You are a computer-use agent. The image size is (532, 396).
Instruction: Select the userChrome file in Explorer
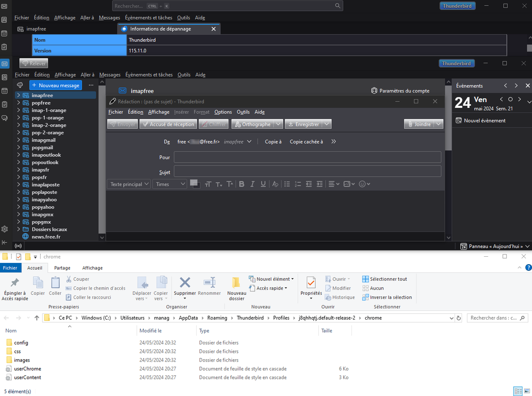[28, 369]
